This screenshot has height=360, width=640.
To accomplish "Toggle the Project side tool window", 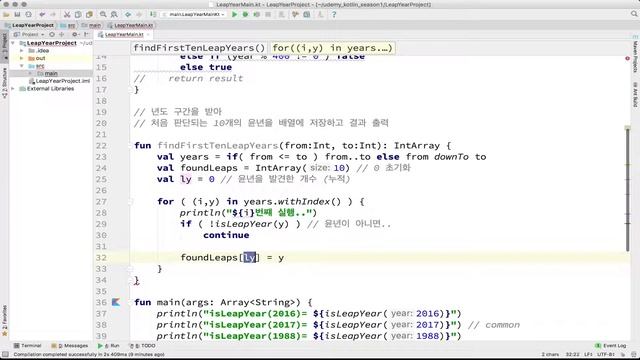I will [x=4, y=47].
